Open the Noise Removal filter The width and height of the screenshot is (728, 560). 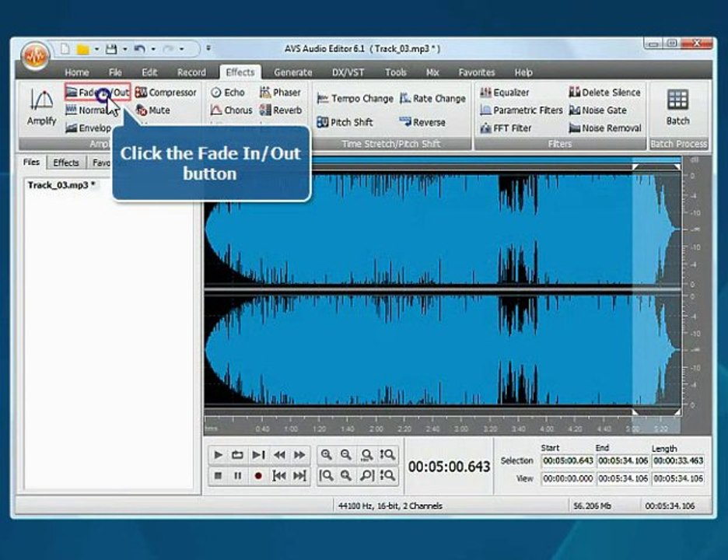coord(605,128)
